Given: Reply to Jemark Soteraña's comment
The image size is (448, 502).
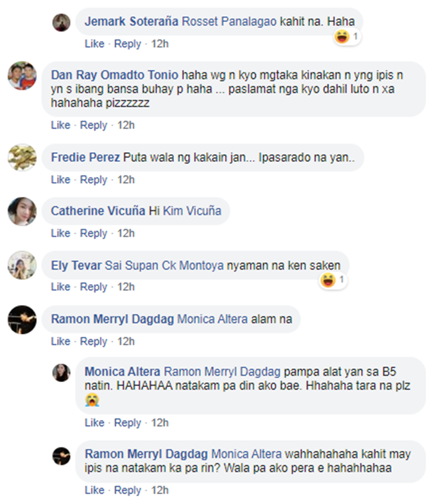Looking at the screenshot, I should (x=128, y=44).
